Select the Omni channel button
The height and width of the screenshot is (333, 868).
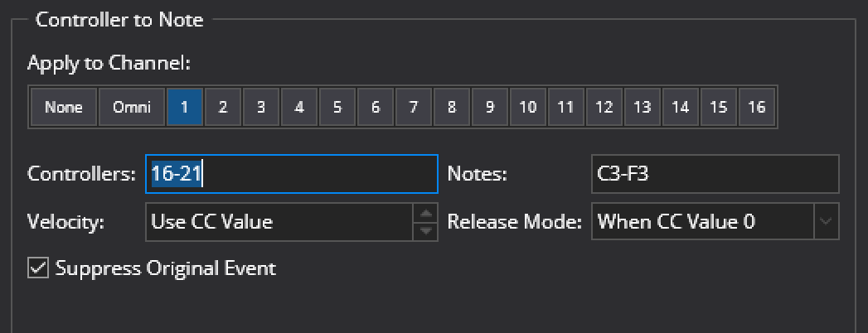tap(132, 107)
